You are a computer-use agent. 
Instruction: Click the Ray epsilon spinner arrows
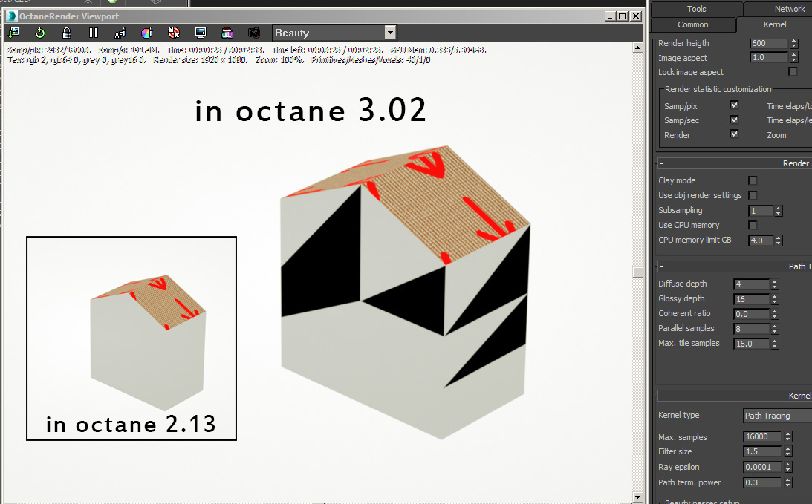[787, 467]
